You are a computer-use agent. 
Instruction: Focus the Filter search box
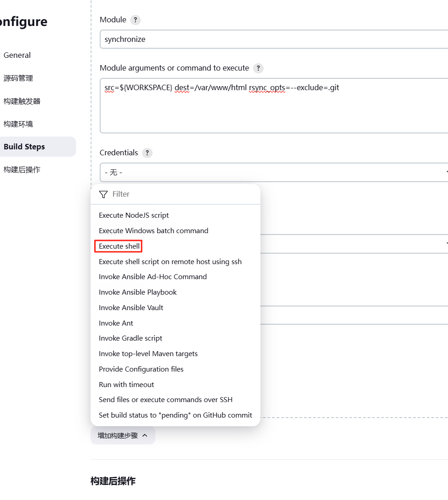tap(175, 194)
